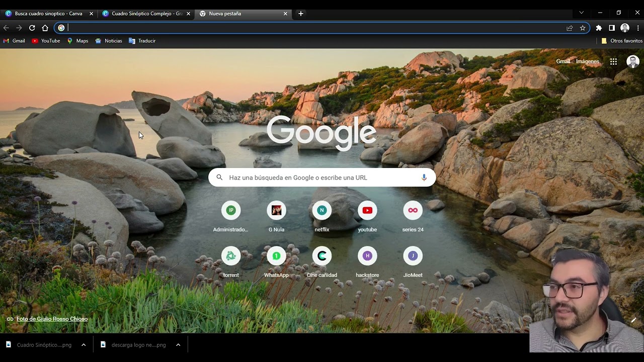
Task: Select the Nueva pestaña tab
Action: click(x=244, y=14)
